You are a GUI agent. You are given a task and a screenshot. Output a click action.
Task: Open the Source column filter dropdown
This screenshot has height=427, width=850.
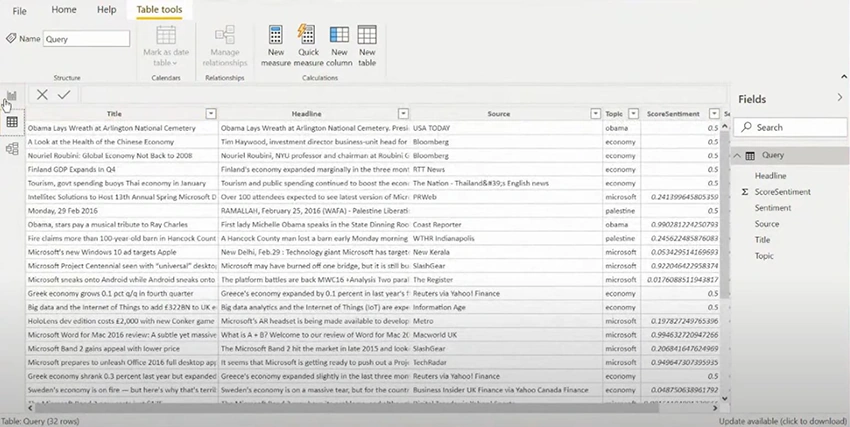click(x=595, y=114)
